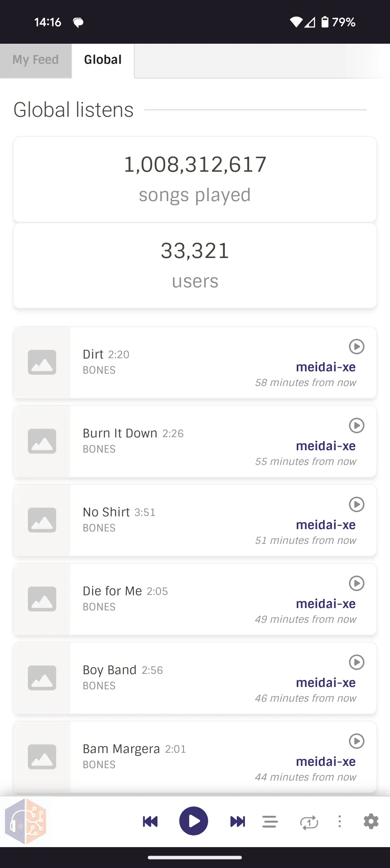Toggle the repeat-one loop mode
This screenshot has height=868, width=390.
[309, 822]
